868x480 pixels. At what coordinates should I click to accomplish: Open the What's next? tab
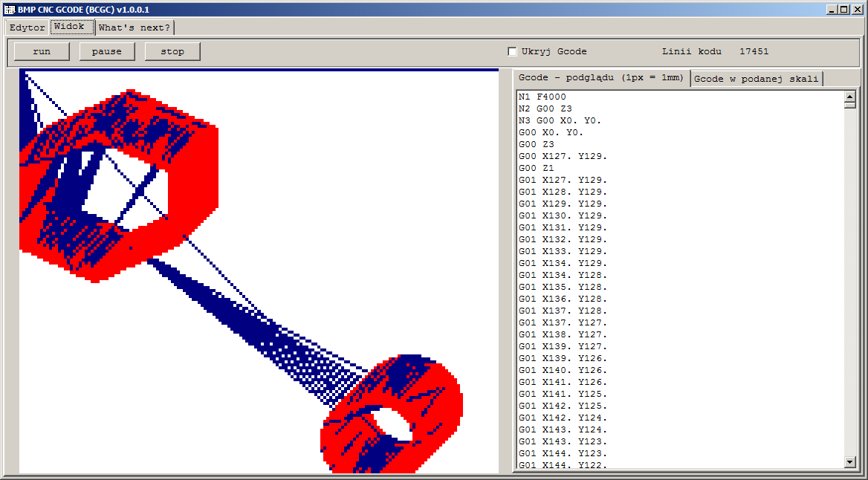point(135,27)
